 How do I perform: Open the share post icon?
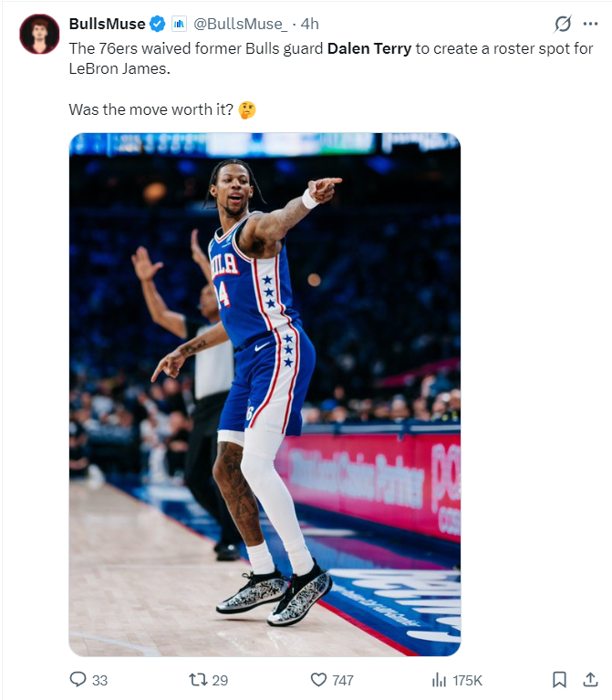tap(590, 679)
